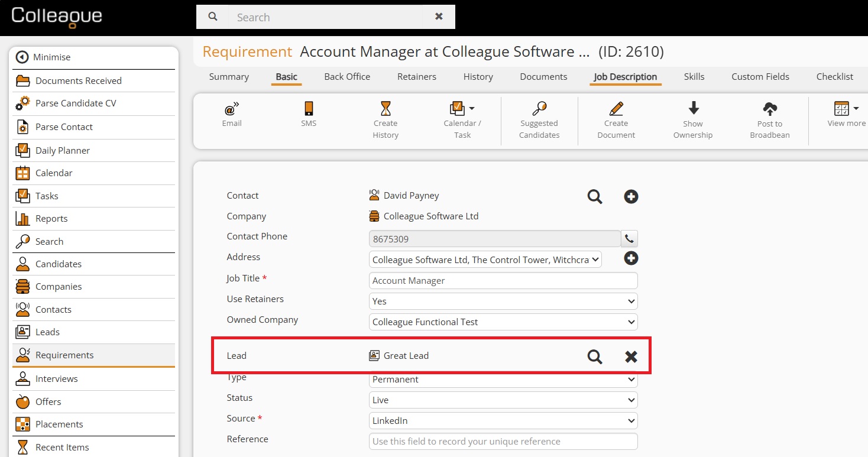Open the Status dropdown showing Live
Viewport: 868px width, 457px height.
(503, 400)
